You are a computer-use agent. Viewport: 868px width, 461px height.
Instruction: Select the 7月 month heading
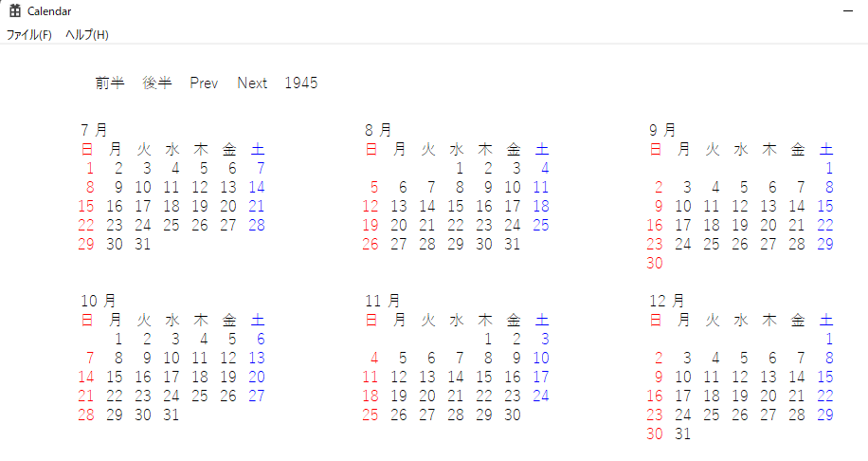click(94, 130)
